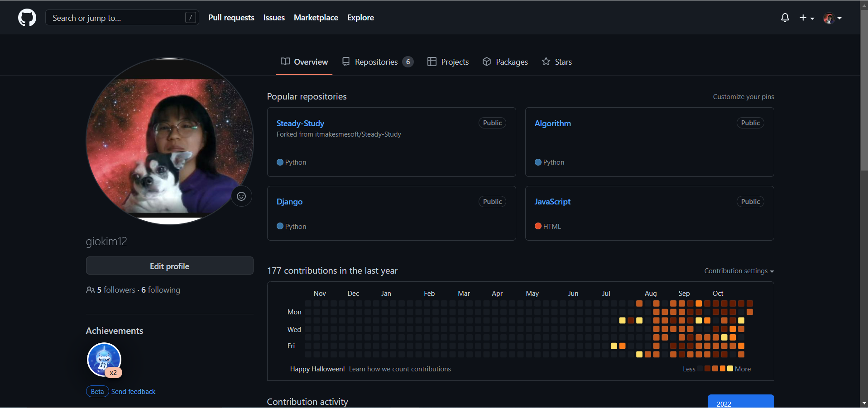Open Marketplace in header
The height and width of the screenshot is (408, 868).
click(x=316, y=18)
